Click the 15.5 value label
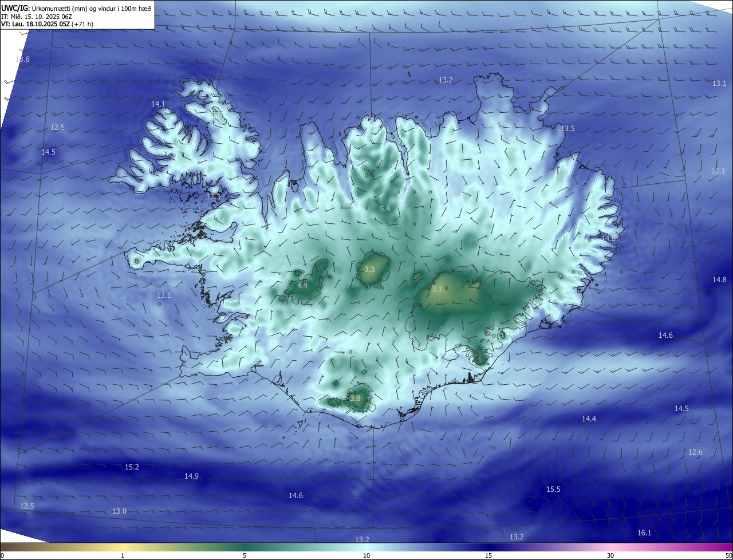The image size is (733, 560). click(553, 490)
